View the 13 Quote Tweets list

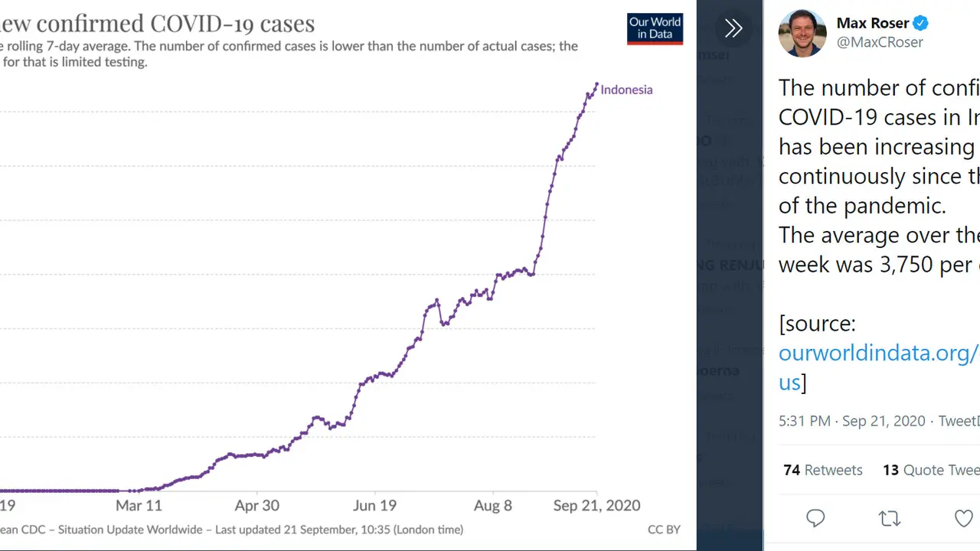(931, 470)
